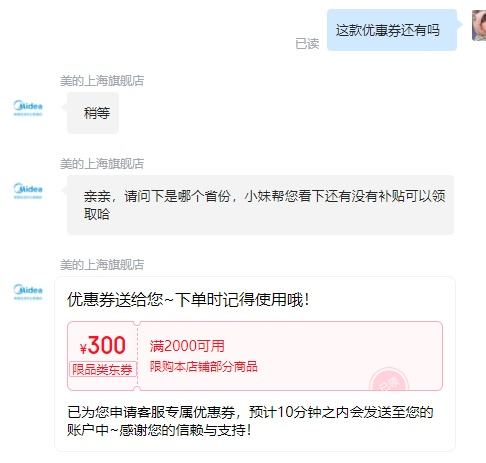This screenshot has height=463, width=486.
Task: Click coupon card heading 优惠券送给您~下单时记得使用哦
Action: [x=189, y=299]
